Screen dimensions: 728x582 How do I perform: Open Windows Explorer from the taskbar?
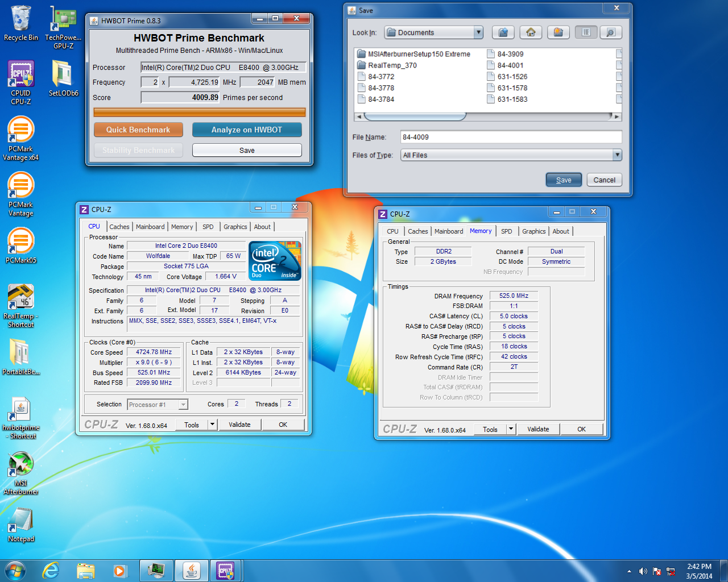85,571
